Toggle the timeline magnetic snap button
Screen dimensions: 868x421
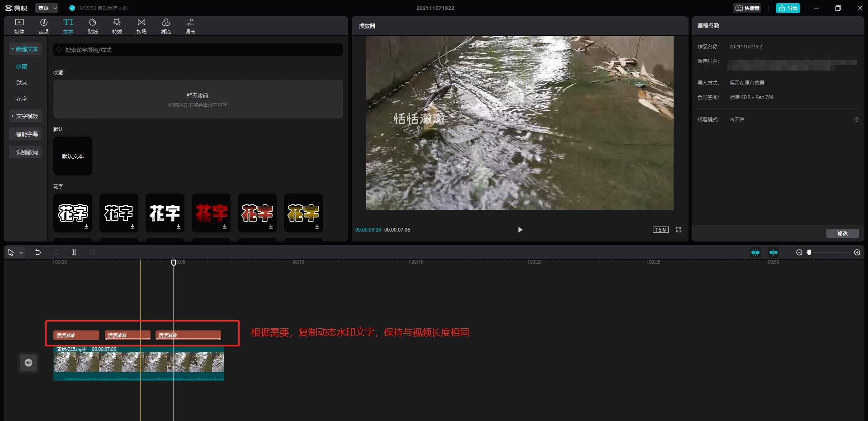coord(755,252)
